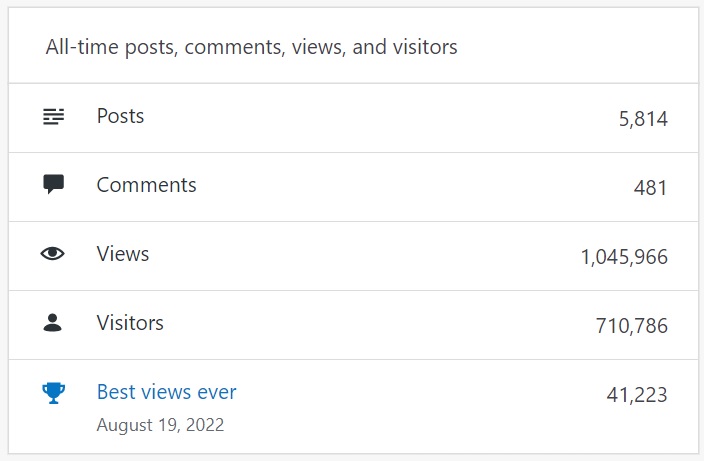This screenshot has height=461, width=704.
Task: Click the comments count 481
Action: point(650,188)
